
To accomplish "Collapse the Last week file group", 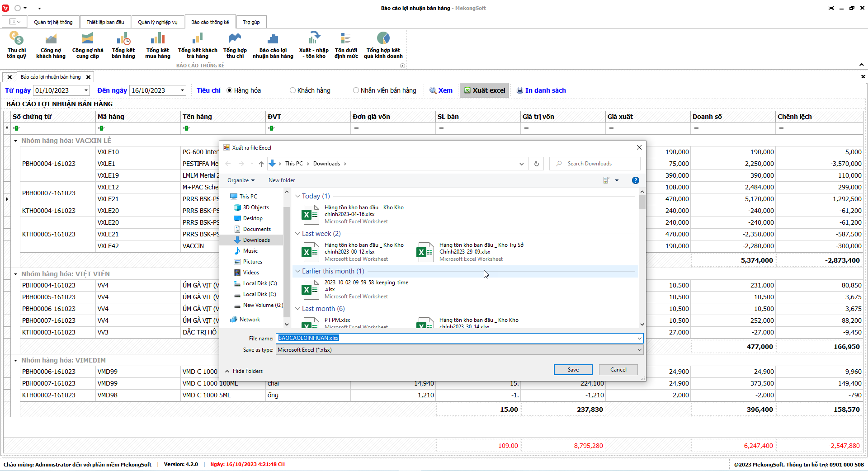I will pos(297,234).
